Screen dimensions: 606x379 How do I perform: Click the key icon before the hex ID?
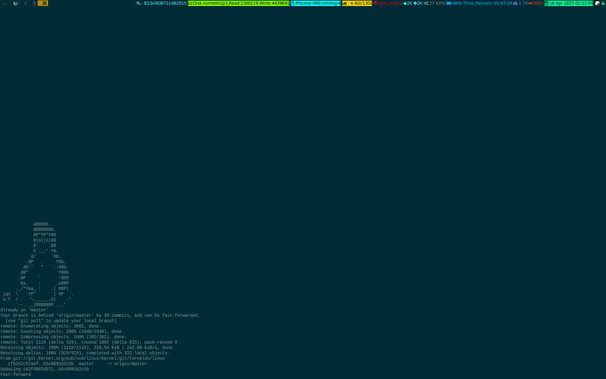pos(138,3)
